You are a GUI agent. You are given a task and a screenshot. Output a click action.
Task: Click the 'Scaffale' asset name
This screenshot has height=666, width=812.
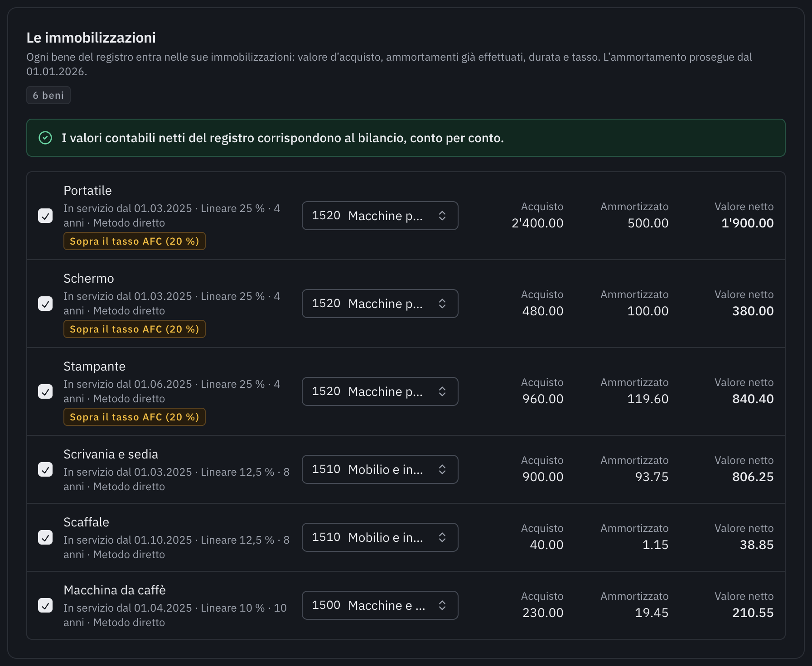tap(87, 522)
